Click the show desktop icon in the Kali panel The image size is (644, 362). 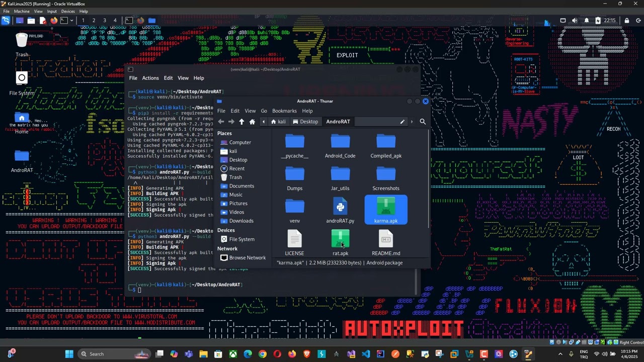coord(19,21)
